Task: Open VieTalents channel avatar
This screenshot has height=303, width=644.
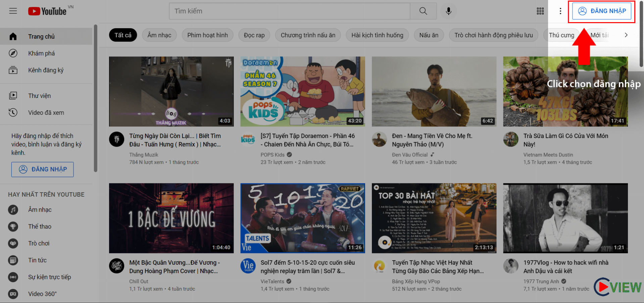Action: (248, 266)
